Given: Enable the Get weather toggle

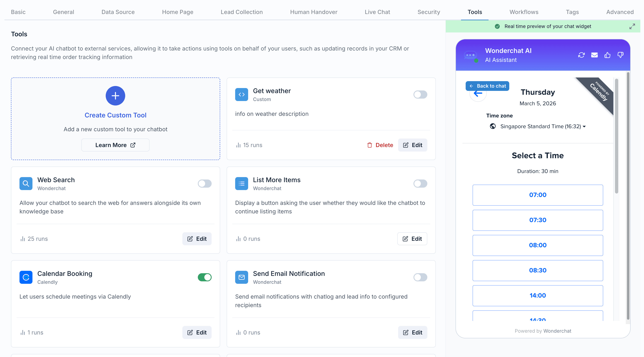Looking at the screenshot, I should 420,95.
